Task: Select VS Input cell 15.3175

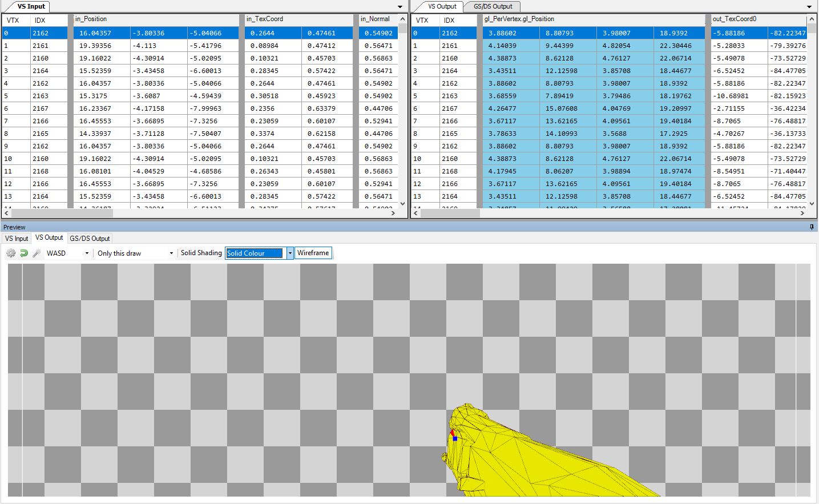Action: coord(102,96)
